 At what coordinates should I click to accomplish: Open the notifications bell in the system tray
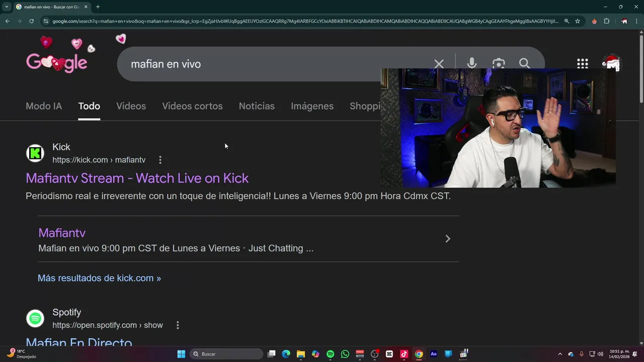click(x=635, y=354)
